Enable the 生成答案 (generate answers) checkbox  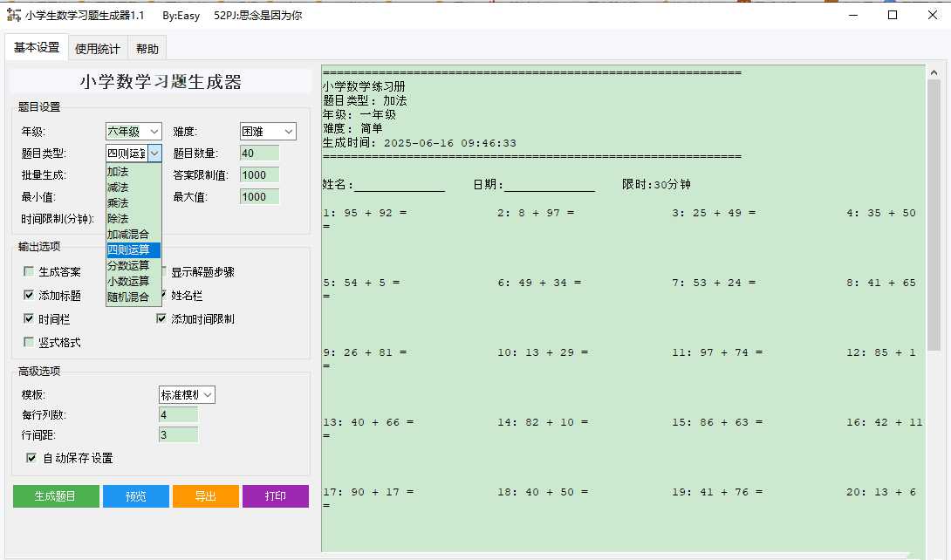(x=29, y=271)
